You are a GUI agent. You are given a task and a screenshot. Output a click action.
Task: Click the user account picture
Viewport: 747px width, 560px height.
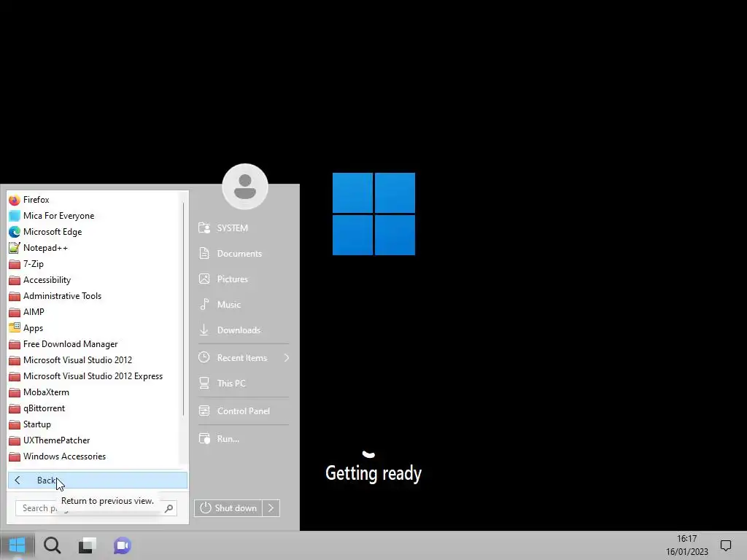[245, 186]
